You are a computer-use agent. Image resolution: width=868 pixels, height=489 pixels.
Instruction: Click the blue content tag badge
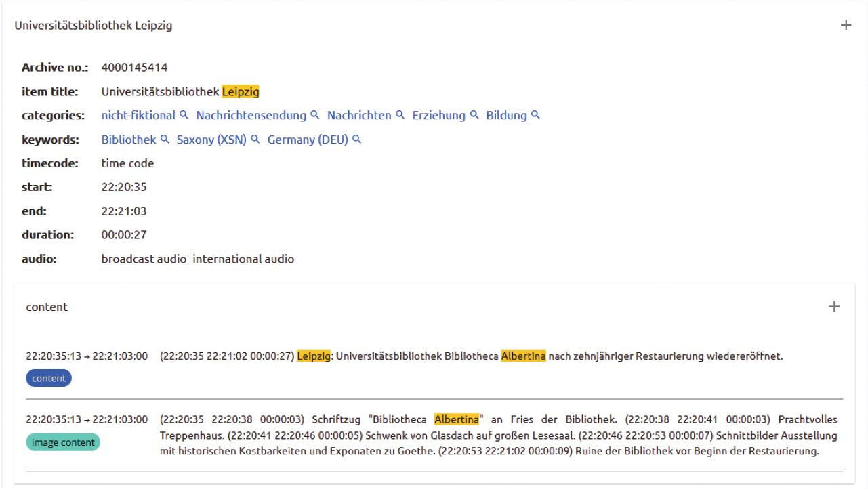point(49,379)
